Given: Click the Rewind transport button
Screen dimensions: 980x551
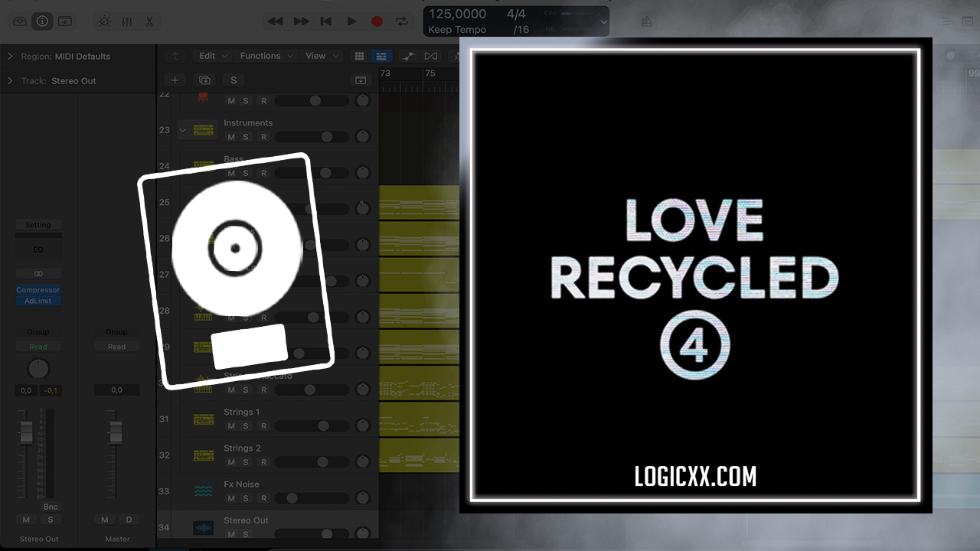Looking at the screenshot, I should click(275, 21).
